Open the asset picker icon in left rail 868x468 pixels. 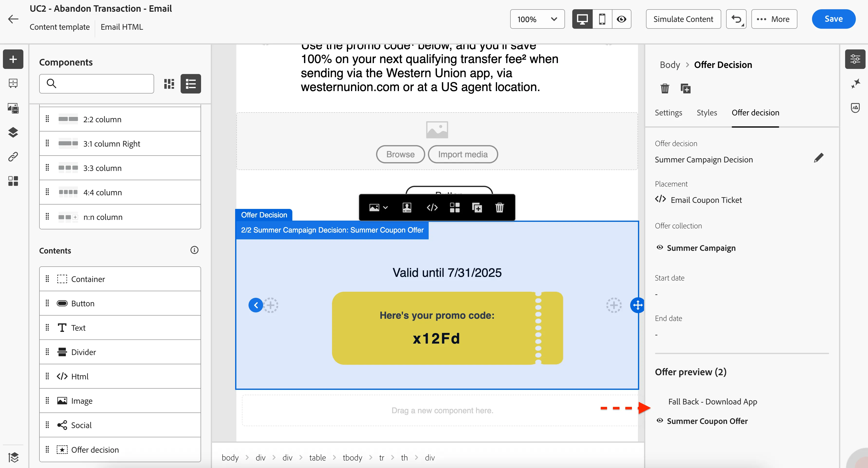point(13,108)
